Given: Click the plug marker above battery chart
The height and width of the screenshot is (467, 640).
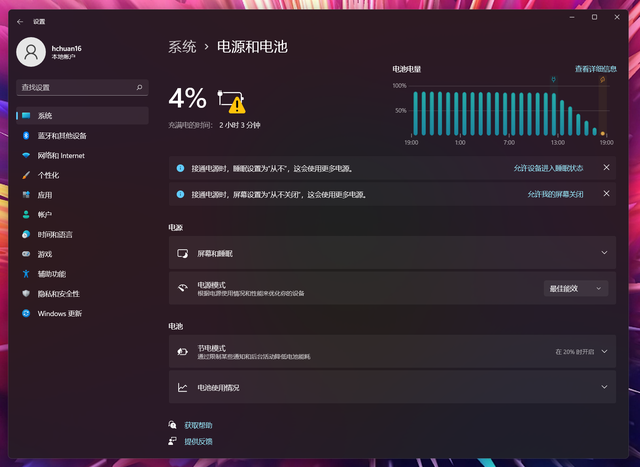Looking at the screenshot, I should click(x=553, y=80).
